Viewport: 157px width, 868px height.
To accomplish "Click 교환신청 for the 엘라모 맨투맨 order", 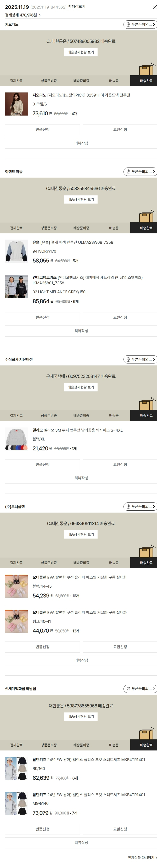I will [x=120, y=464].
